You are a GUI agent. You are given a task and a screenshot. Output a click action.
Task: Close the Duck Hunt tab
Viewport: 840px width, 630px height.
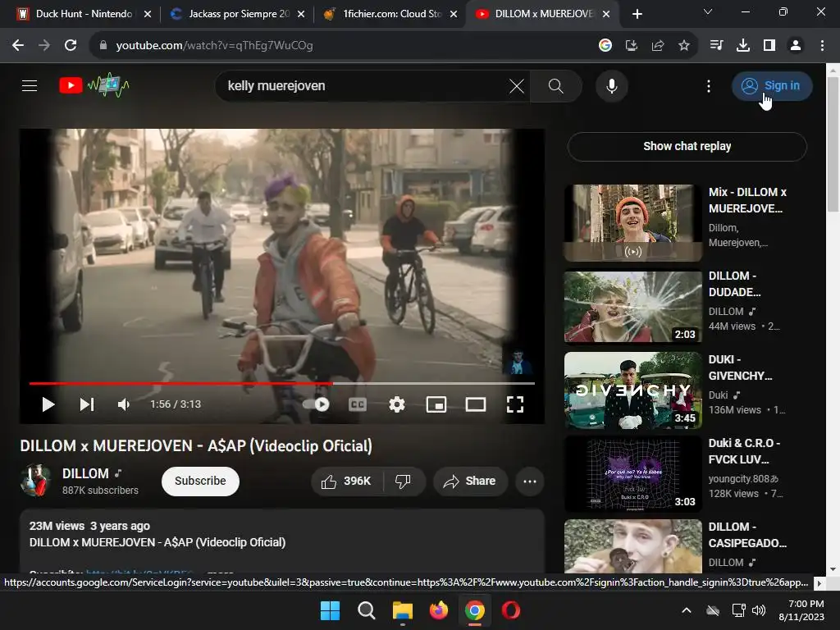(148, 14)
